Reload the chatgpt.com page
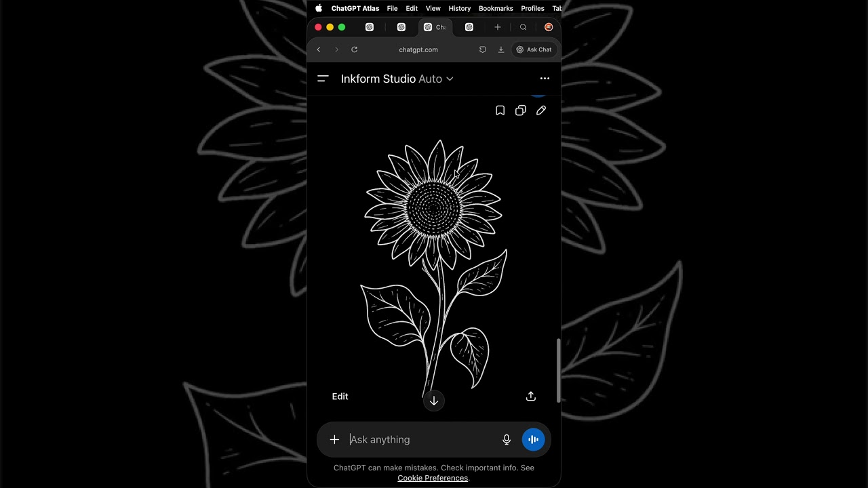This screenshot has width=868, height=488. pyautogui.click(x=354, y=49)
